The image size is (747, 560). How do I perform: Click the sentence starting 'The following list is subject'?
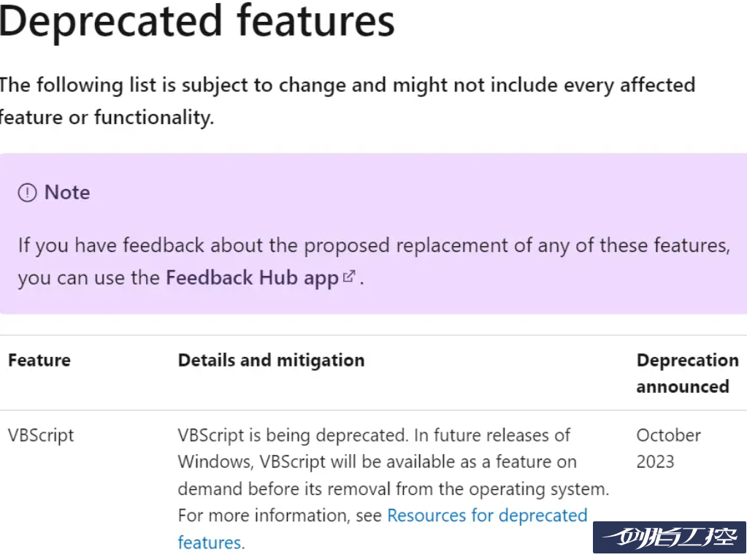[347, 85]
